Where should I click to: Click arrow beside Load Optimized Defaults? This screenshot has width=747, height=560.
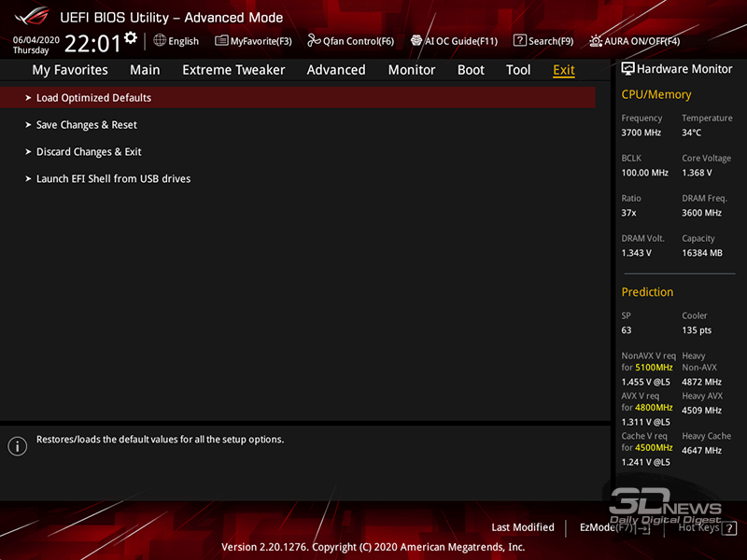(x=28, y=98)
